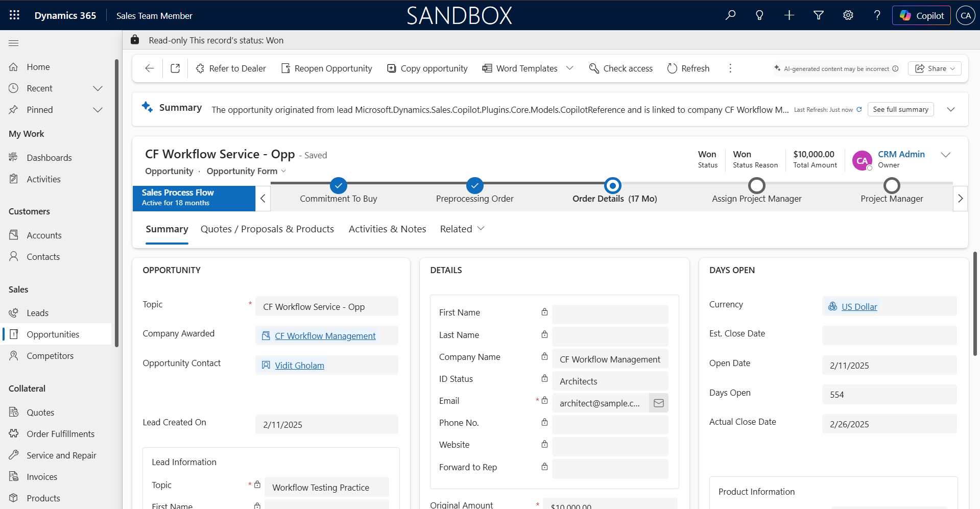
Task: Open record in new window icon
Action: (175, 68)
